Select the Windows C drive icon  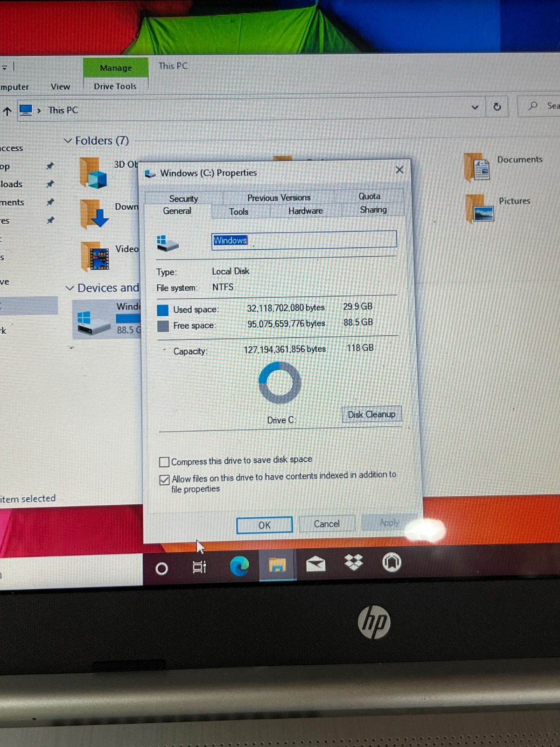click(93, 323)
